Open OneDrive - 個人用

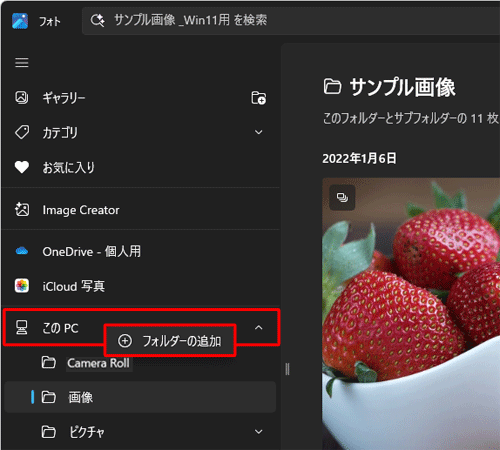pyautogui.click(x=140, y=251)
